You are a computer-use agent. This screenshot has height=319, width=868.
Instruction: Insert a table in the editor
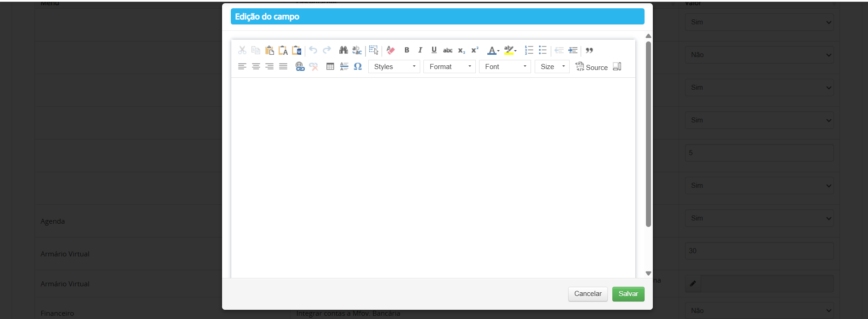[x=330, y=67]
